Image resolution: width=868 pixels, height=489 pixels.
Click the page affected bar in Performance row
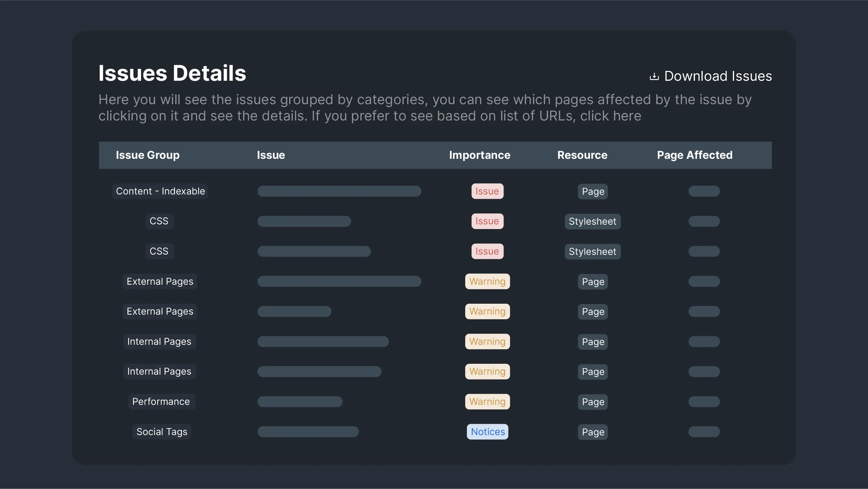click(704, 401)
